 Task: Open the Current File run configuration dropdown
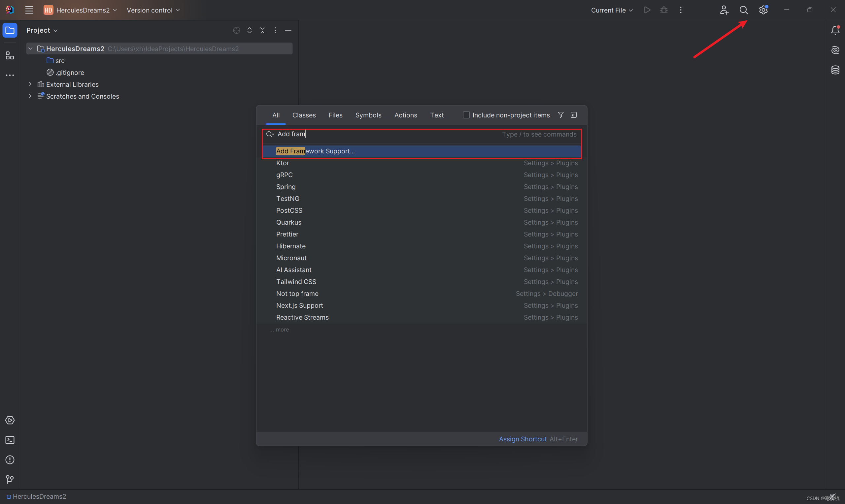coord(611,10)
